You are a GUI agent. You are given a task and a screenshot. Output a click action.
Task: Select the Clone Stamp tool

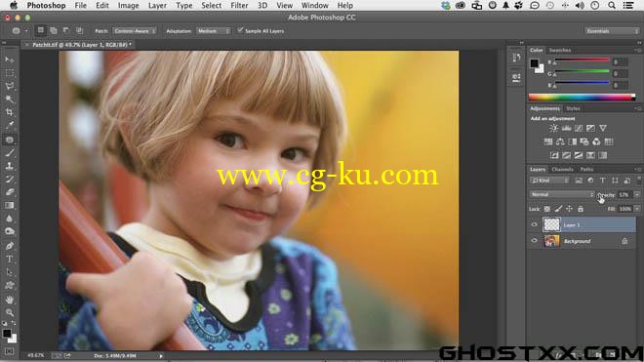[9, 166]
